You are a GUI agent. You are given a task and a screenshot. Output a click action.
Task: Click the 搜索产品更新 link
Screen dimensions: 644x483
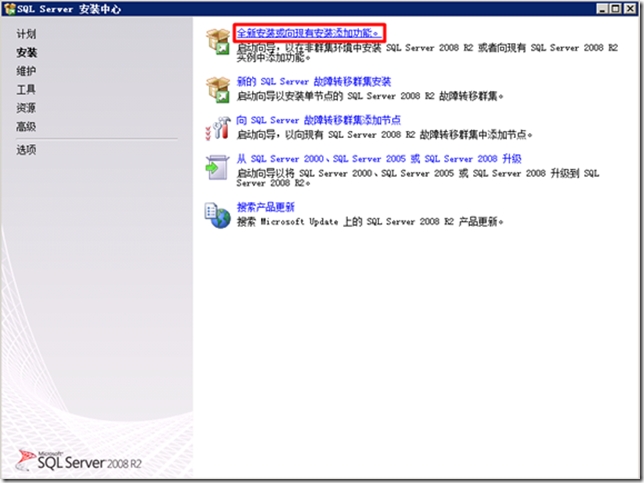coord(266,207)
